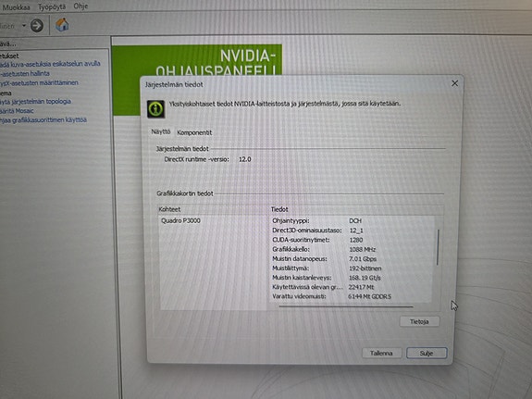
Task: Open the PhysX-asetusten määrittäminen link
Action: 39,82
